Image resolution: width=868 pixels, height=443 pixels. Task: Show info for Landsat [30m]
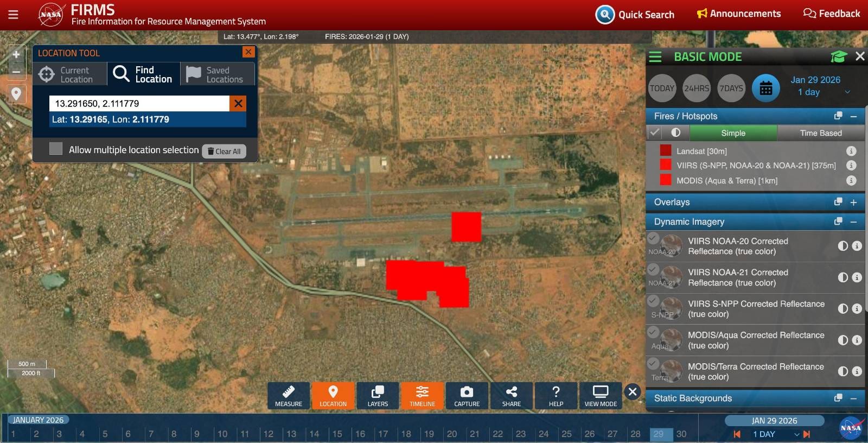click(851, 151)
